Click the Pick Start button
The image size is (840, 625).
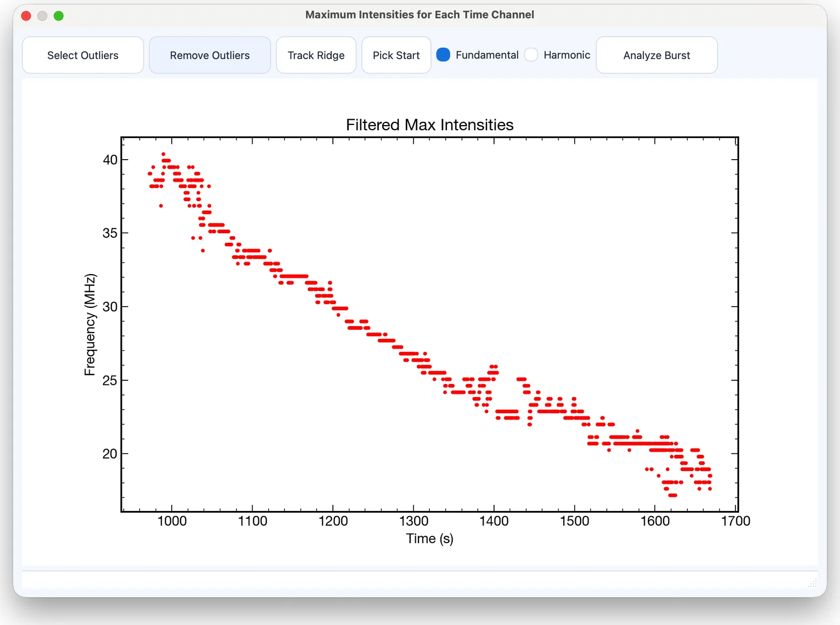[396, 55]
